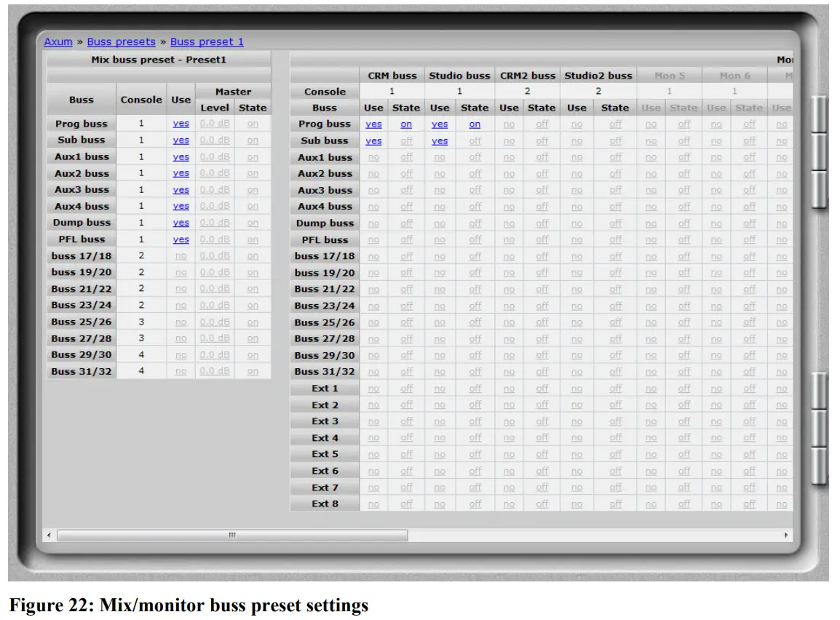
Task: Click the horizontal scrollbar right arrow
Action: click(x=787, y=534)
